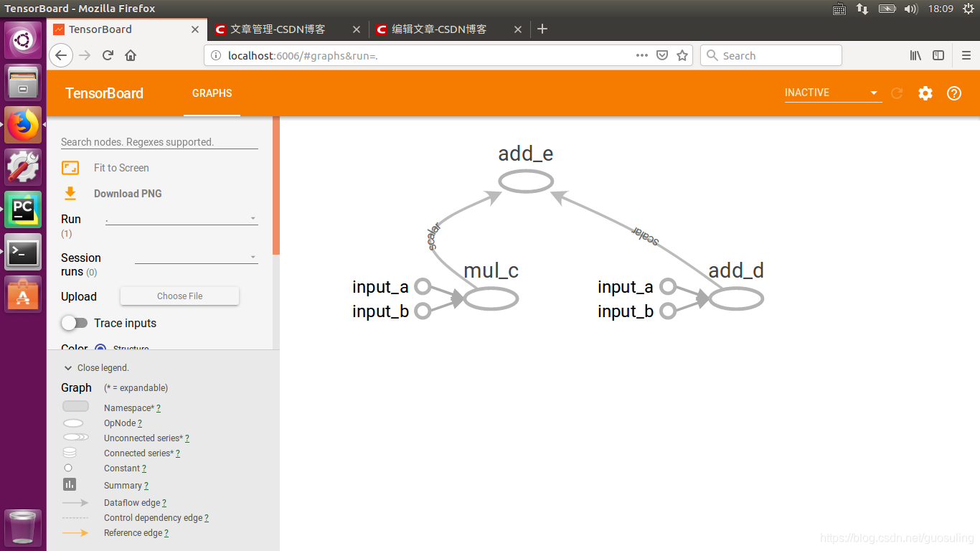This screenshot has width=980, height=551.
Task: Click the sidebar vertical scrollbar
Action: pos(276,186)
